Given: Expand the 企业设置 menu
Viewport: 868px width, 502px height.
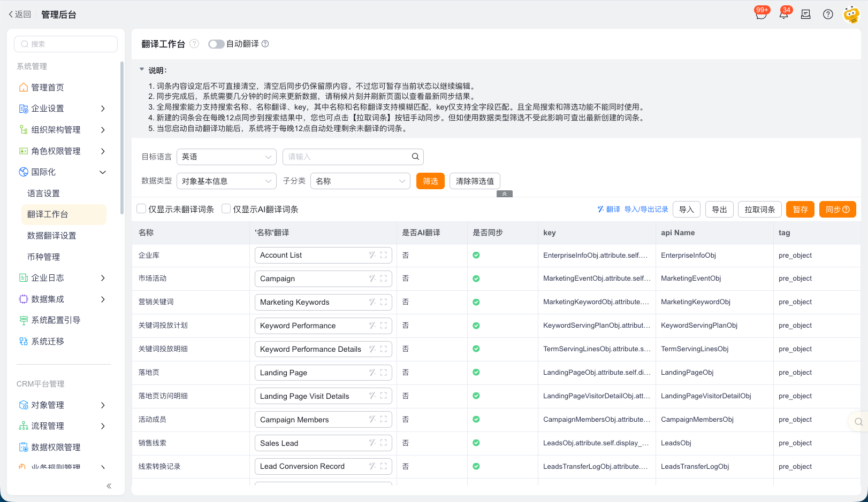Looking at the screenshot, I should coord(103,109).
